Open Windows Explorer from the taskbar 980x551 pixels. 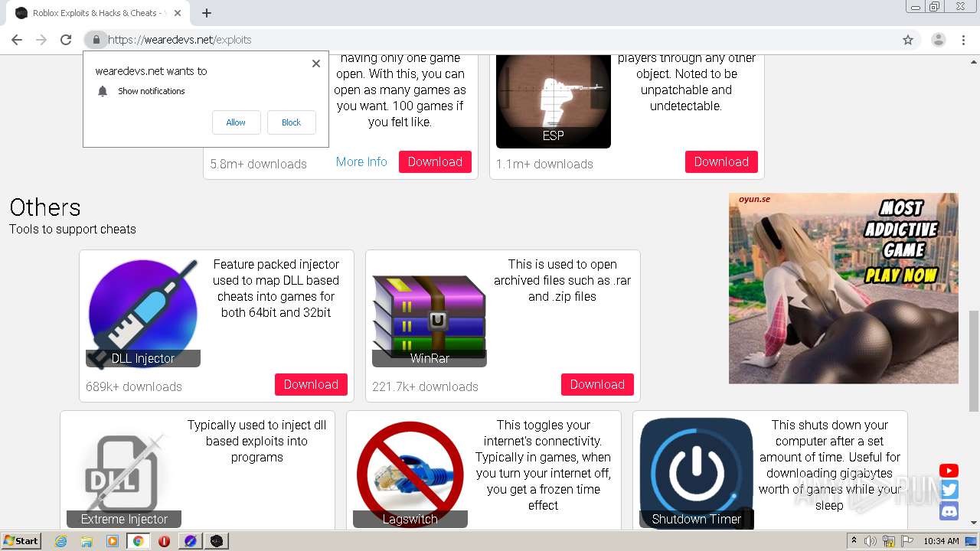click(87, 541)
